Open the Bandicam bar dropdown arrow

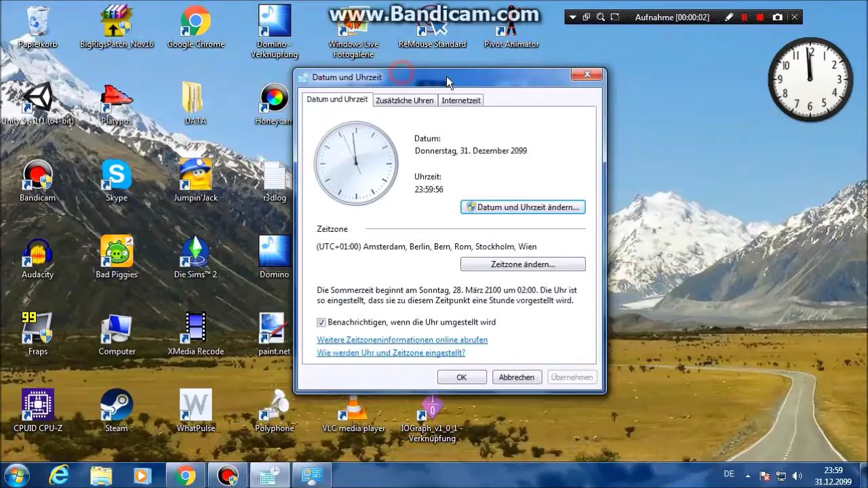click(x=573, y=17)
